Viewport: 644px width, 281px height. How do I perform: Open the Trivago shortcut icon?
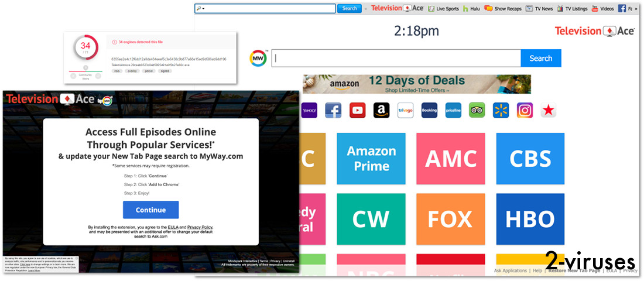click(x=405, y=111)
